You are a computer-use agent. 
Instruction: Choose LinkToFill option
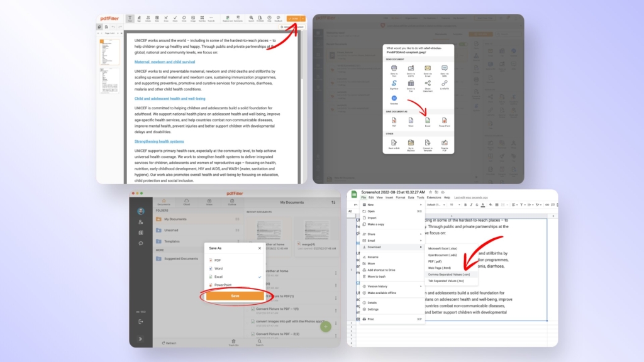click(x=445, y=85)
